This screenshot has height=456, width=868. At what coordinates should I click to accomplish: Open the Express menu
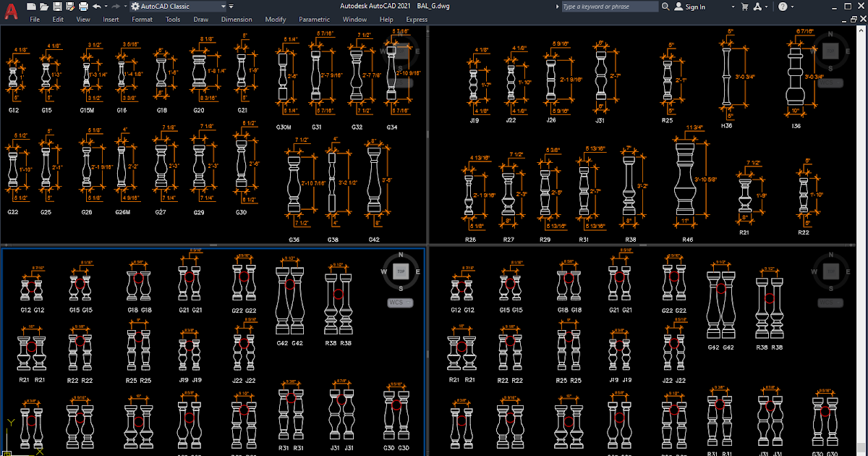pos(417,19)
